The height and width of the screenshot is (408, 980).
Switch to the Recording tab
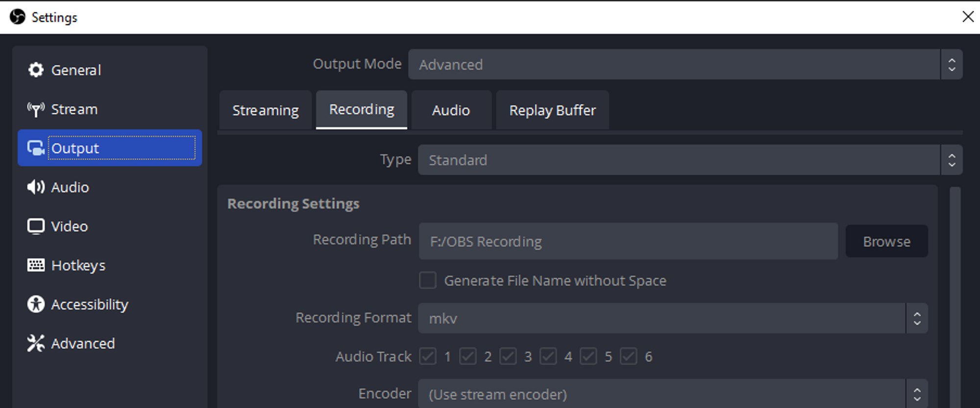coord(362,109)
